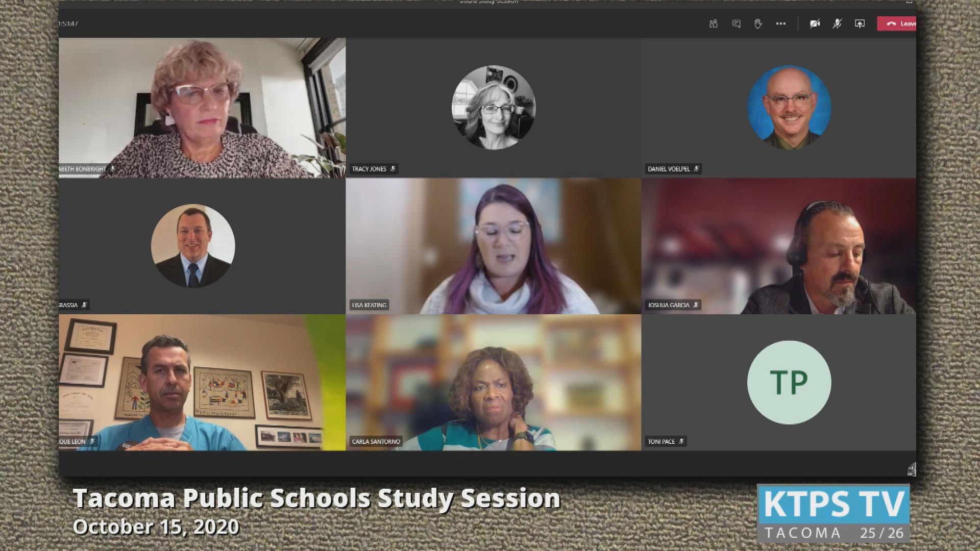Select Tracy Jones profile picture

[x=494, y=107]
